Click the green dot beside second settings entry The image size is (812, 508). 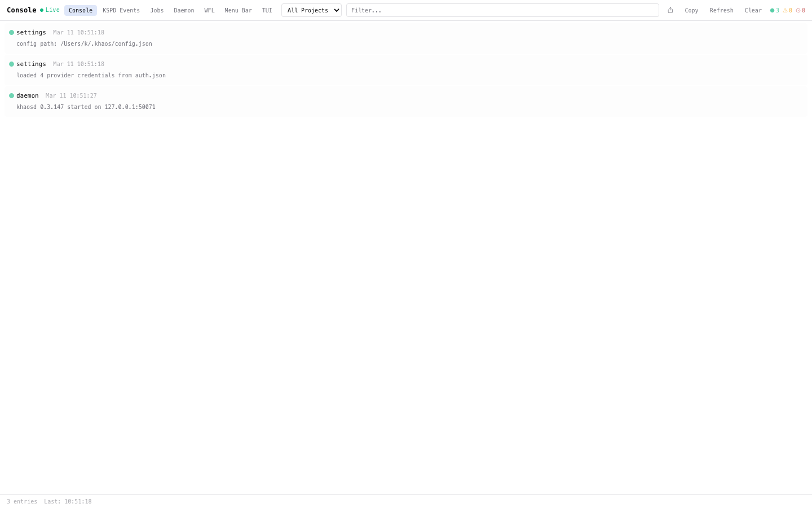[12, 64]
